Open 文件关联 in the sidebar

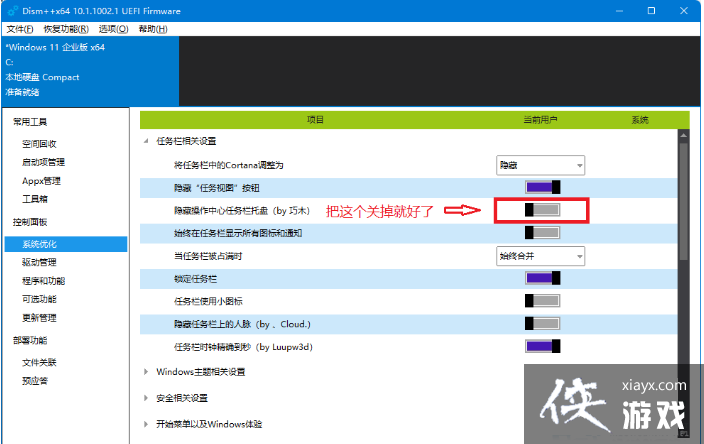pos(40,362)
